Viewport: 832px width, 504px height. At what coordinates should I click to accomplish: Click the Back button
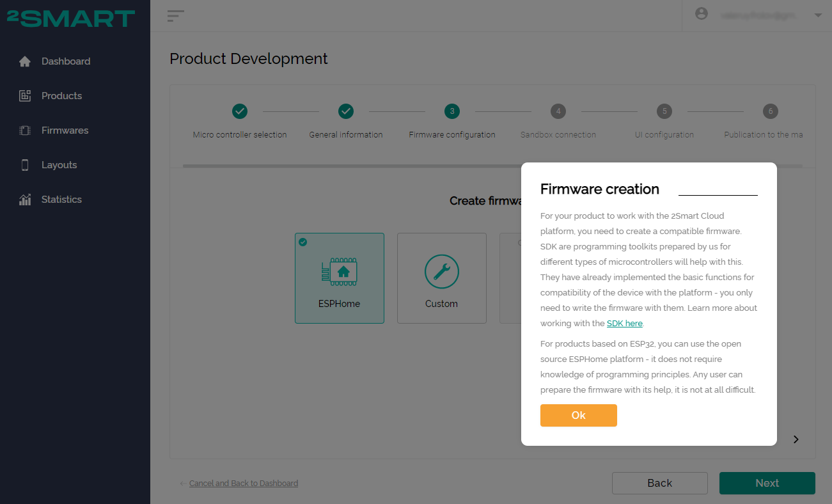(x=660, y=484)
